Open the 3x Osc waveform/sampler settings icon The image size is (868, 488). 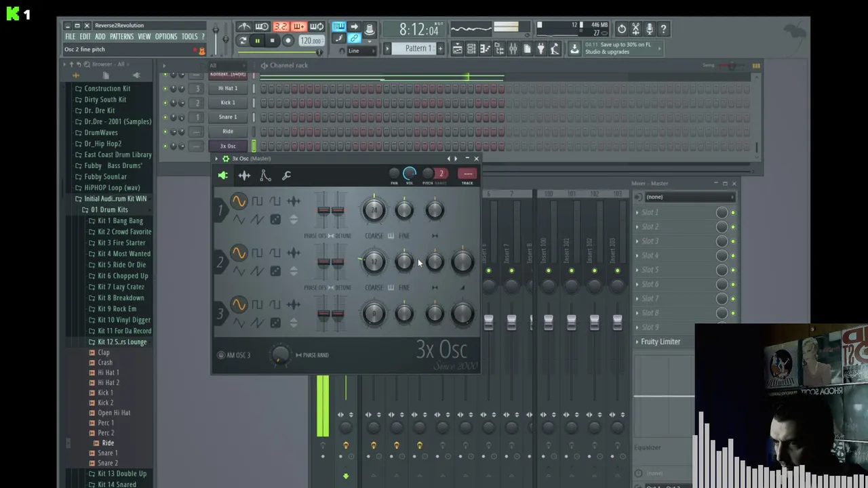244,176
